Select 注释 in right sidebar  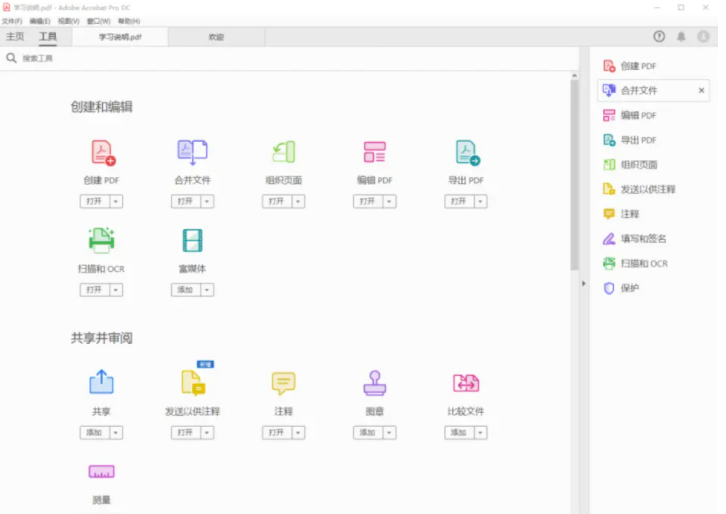pyautogui.click(x=653, y=214)
